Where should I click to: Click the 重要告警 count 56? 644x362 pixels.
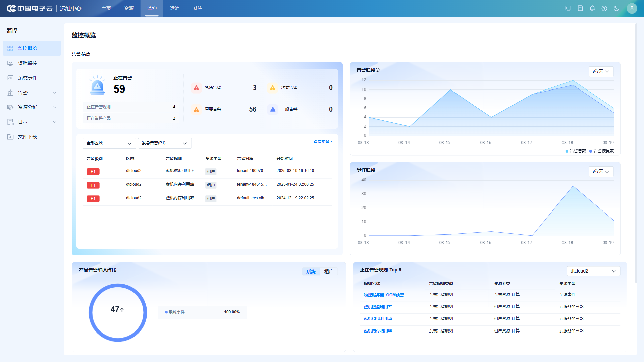pos(253,109)
